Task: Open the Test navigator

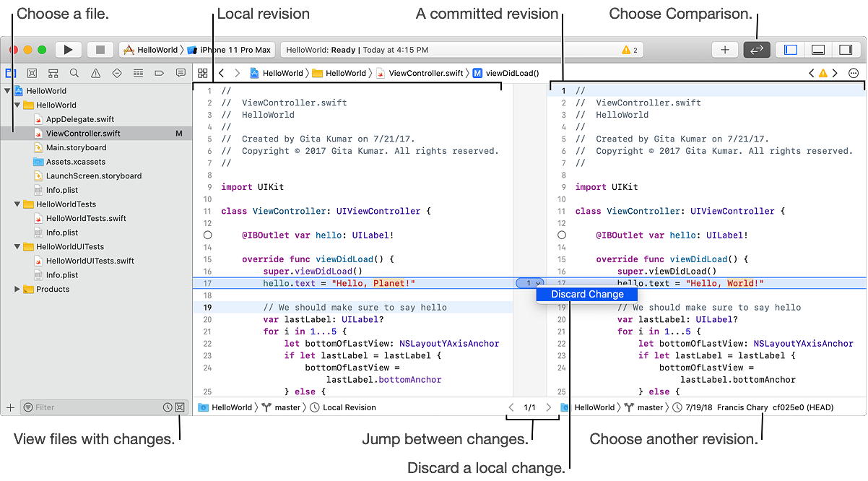Action: coord(117,73)
